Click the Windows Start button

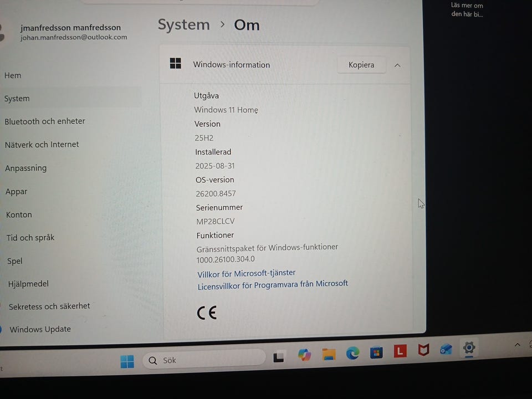pos(127,361)
